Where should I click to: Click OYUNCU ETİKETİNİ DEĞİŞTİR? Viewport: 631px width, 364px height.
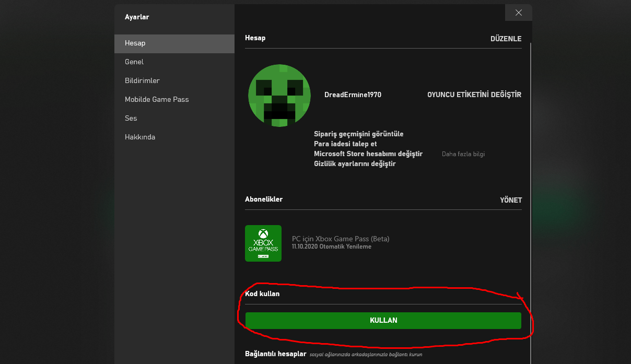tap(474, 95)
